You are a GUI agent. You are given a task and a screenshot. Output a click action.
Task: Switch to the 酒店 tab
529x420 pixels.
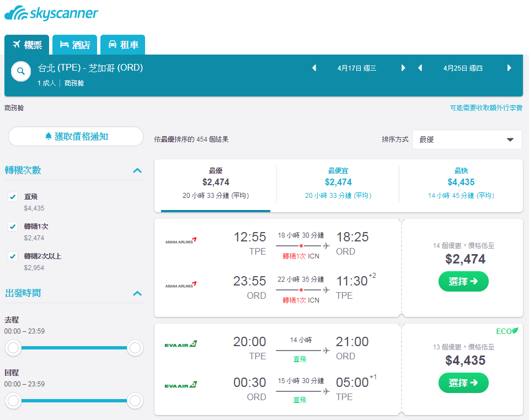click(75, 45)
